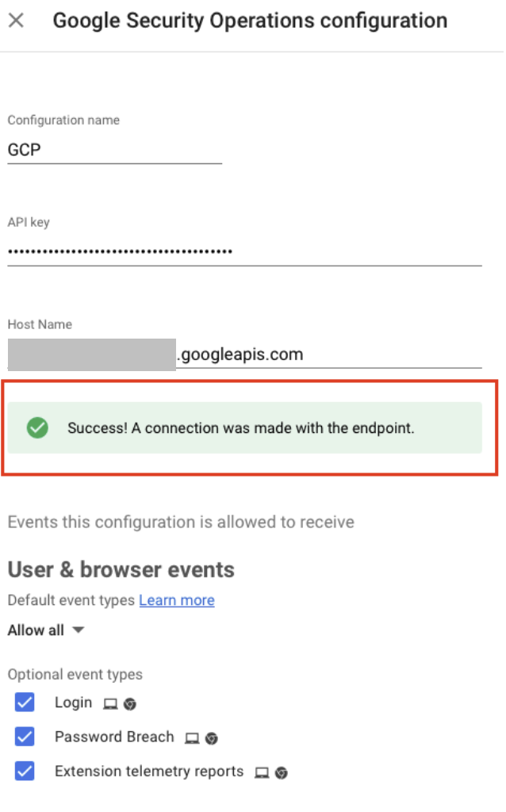The image size is (506, 812).
Task: Disable the Password Breach event type
Action: click(x=25, y=737)
